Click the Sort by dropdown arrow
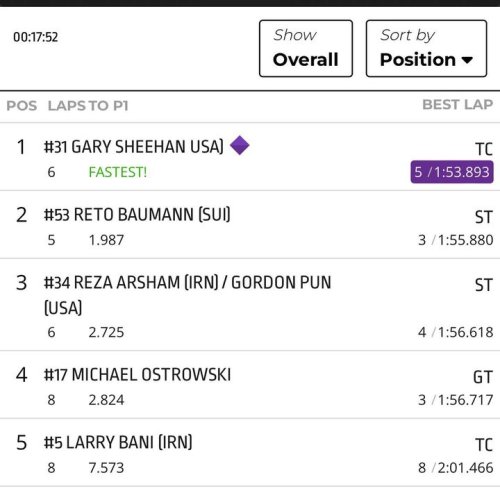 (467, 60)
